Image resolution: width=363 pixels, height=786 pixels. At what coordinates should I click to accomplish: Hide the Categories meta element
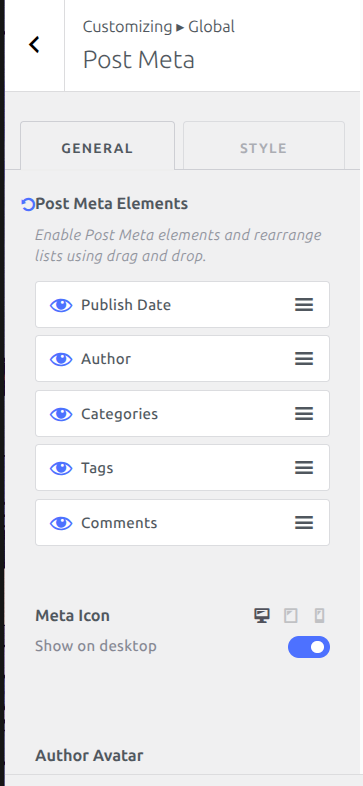(x=61, y=414)
